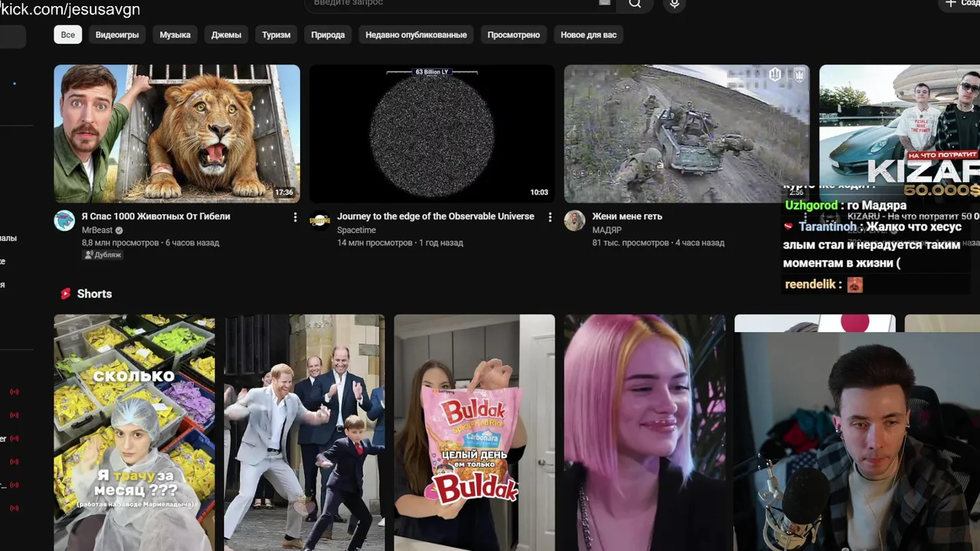Open the dancing men in suits Short
Image resolution: width=980 pixels, height=551 pixels.
tap(305, 432)
